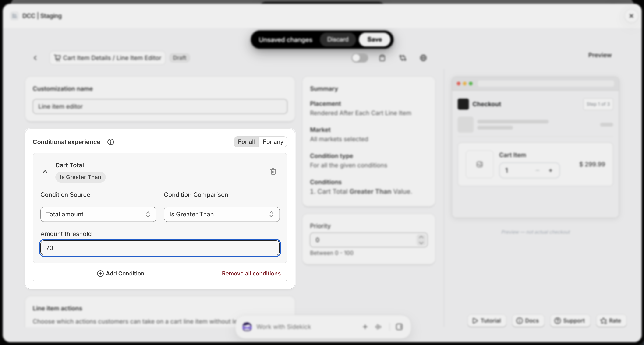Open the Docs button
Screen dimensions: 644x345
527,321
